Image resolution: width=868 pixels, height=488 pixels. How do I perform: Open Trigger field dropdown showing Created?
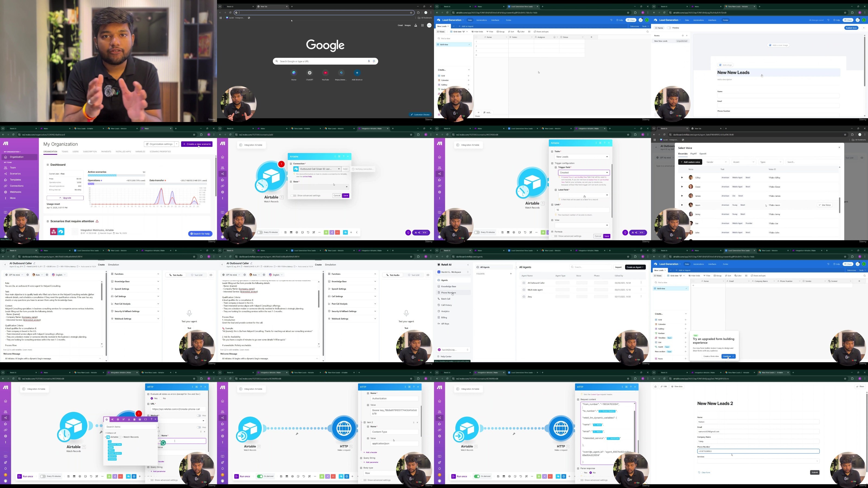pos(584,172)
